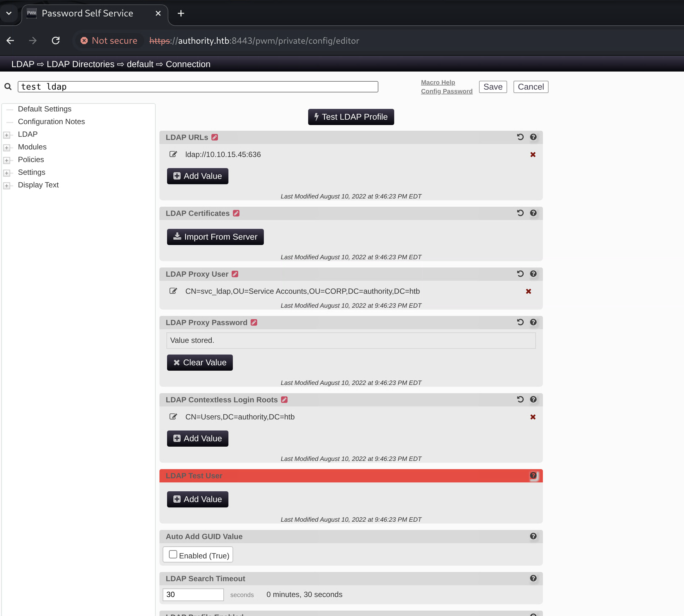Open the Config Password link
The image size is (684, 616).
click(446, 91)
